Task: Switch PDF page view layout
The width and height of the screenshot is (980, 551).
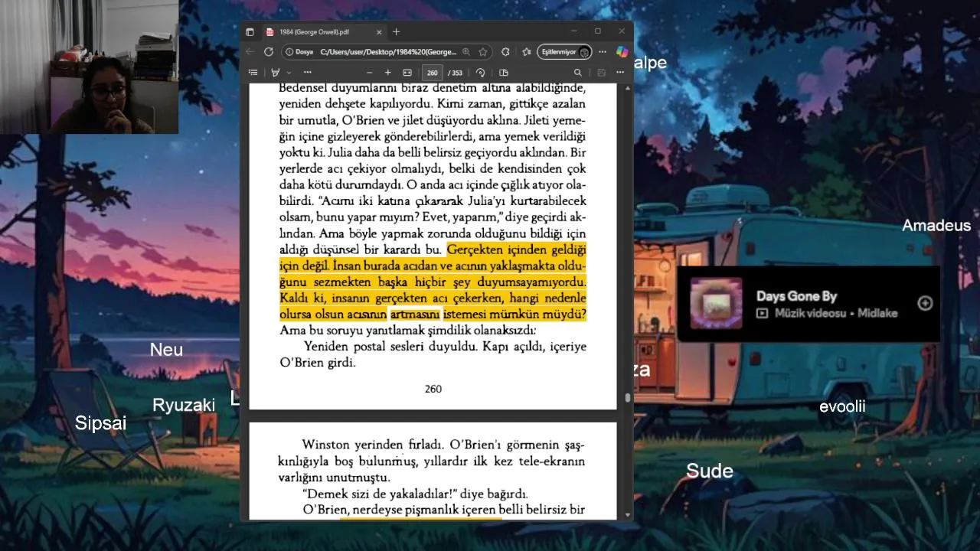Action: tap(504, 73)
